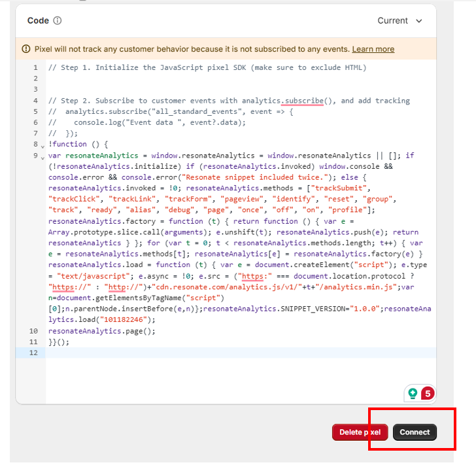Click the "!function () {" line
The image size is (476, 467).
click(78, 145)
